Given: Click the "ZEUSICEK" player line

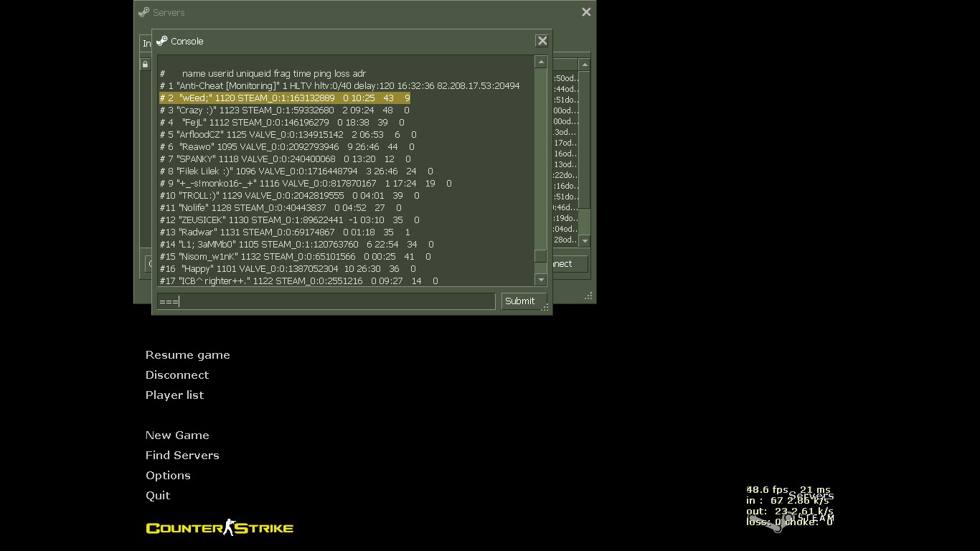Looking at the screenshot, I should point(290,220).
